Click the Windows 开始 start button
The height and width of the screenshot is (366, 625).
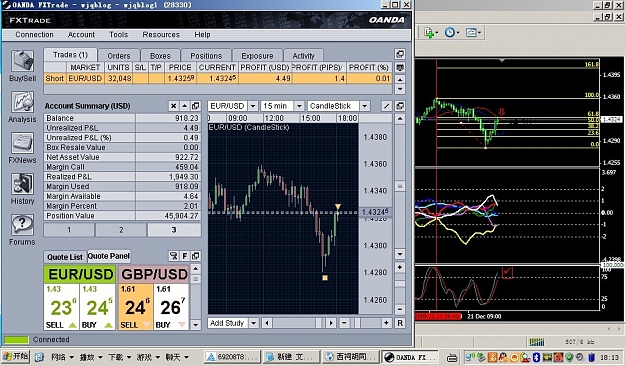coord(15,356)
